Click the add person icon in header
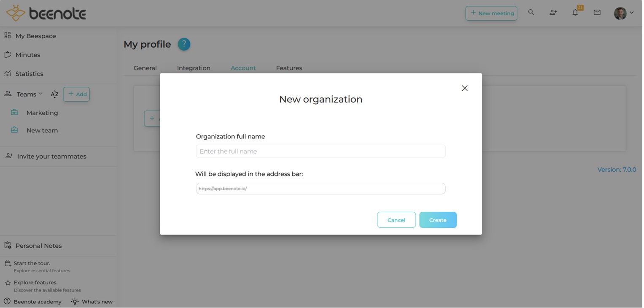 coord(554,13)
